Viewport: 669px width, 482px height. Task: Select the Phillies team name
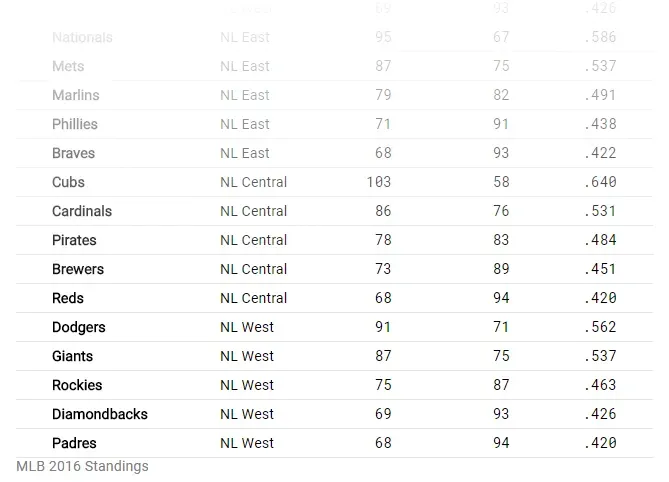[x=75, y=124]
